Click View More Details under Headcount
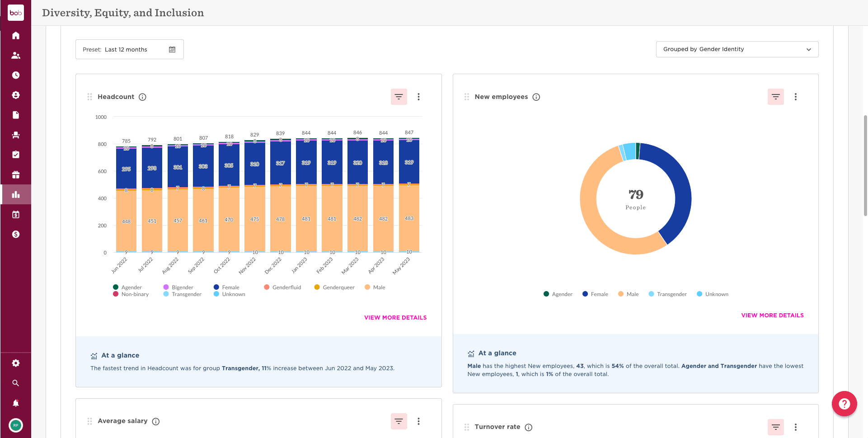Screen dimensions: 868x438 point(395,318)
